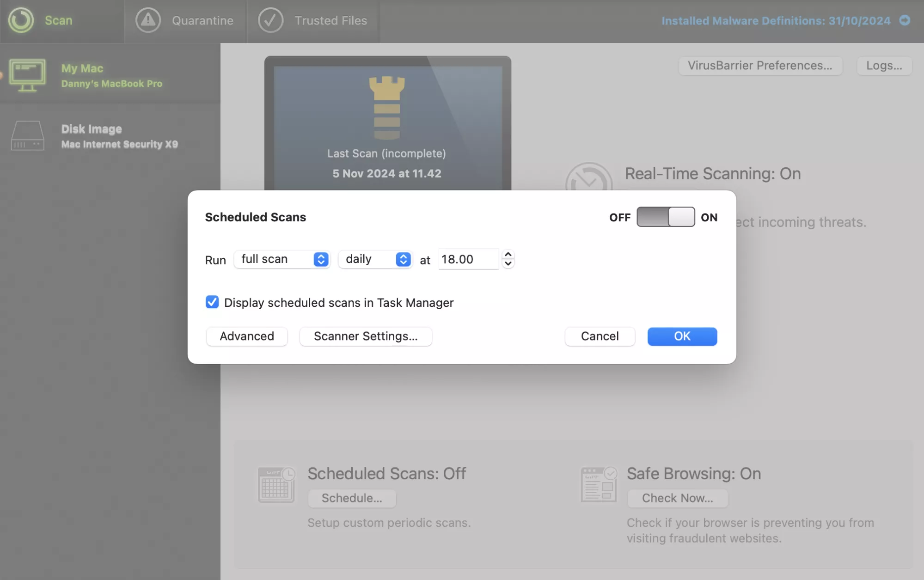
Task: Switch to the Trusted Files tab
Action: coord(330,20)
